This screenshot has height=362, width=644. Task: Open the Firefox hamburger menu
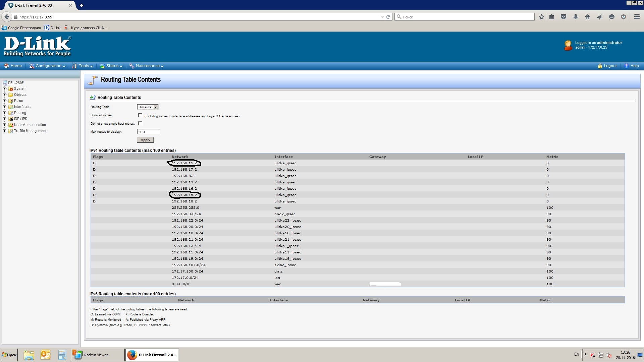pyautogui.click(x=637, y=17)
